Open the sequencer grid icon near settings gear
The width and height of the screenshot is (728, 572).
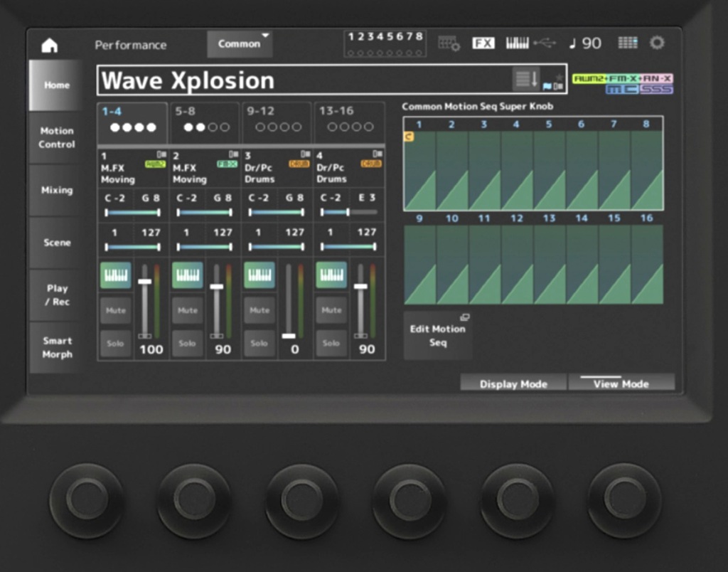point(628,43)
